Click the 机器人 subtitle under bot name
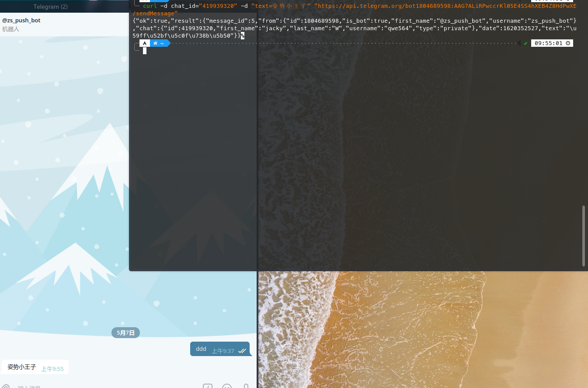Screen dimensions: 588x388 click(11, 29)
